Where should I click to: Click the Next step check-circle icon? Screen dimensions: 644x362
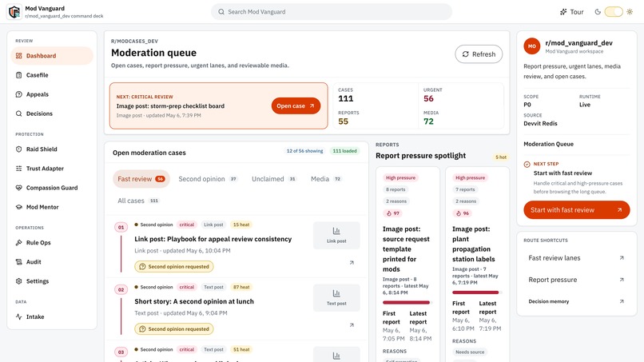(527, 165)
